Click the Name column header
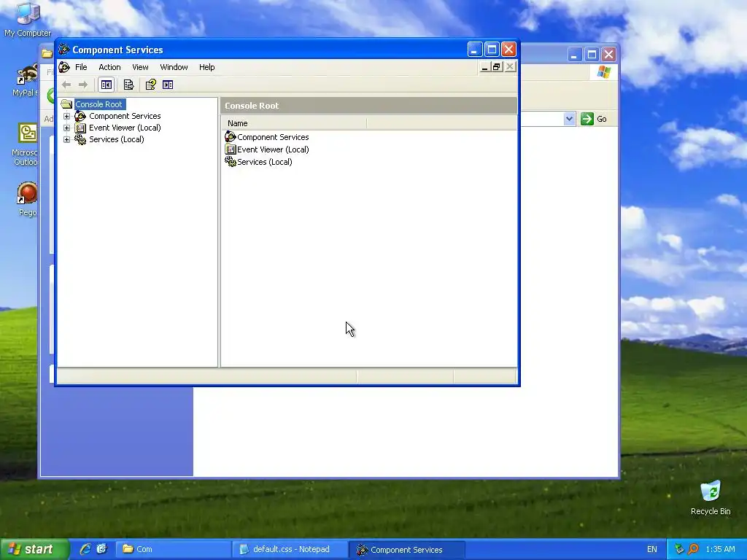This screenshot has width=747, height=560. pyautogui.click(x=294, y=123)
